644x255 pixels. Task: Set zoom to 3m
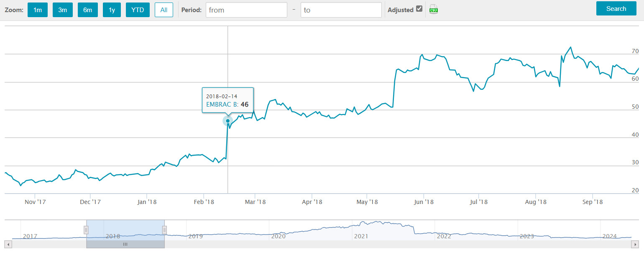pos(63,10)
